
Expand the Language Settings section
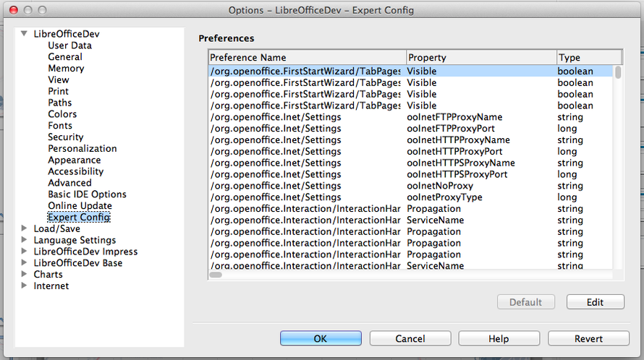tap(25, 240)
